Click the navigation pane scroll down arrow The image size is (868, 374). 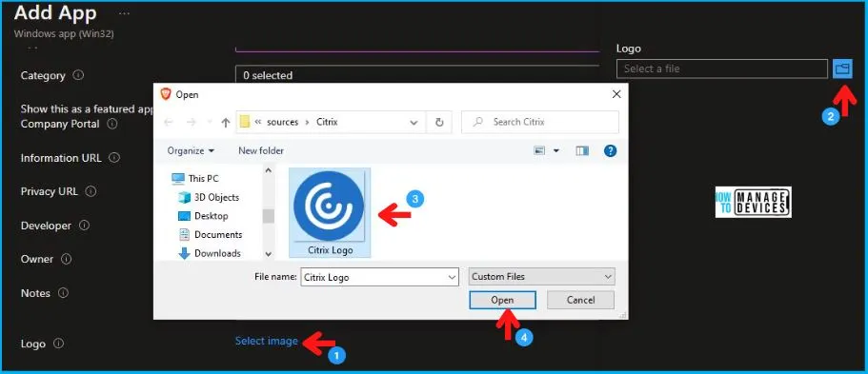(269, 254)
